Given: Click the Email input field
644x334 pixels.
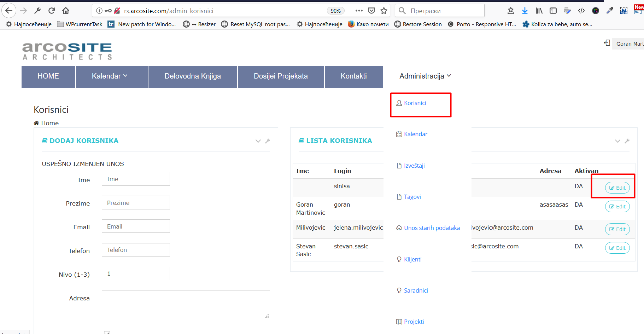Looking at the screenshot, I should click(x=136, y=226).
